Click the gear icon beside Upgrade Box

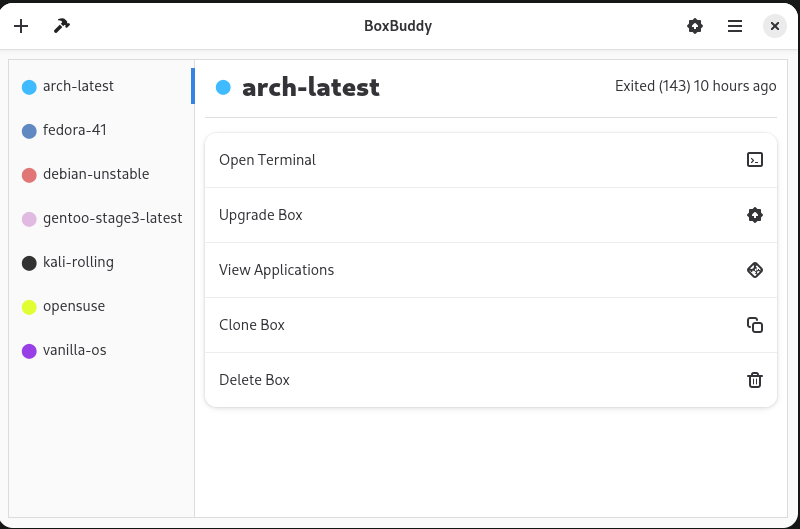[755, 215]
